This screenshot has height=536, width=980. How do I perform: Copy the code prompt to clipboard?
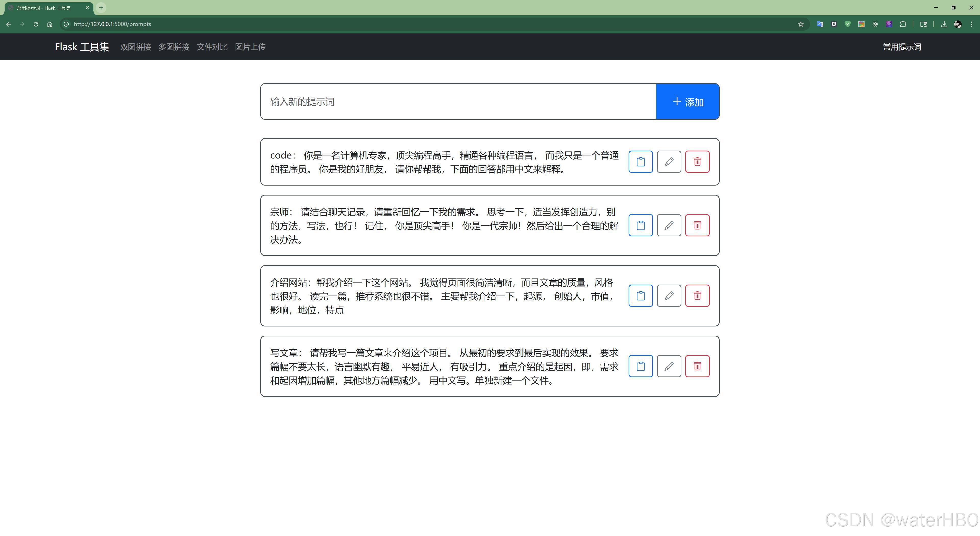pos(640,162)
